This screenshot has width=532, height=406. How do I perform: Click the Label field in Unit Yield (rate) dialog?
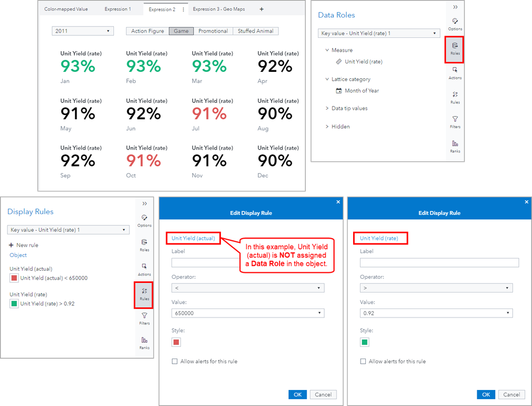439,263
